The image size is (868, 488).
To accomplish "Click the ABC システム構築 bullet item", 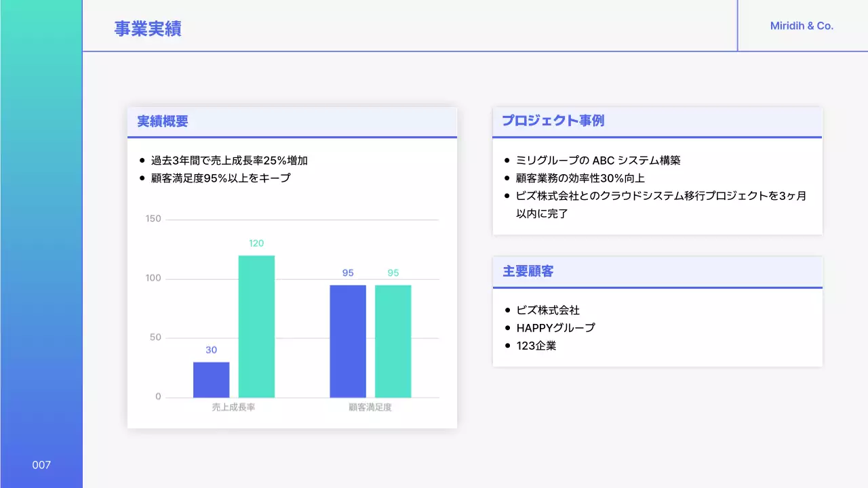I will tap(599, 160).
